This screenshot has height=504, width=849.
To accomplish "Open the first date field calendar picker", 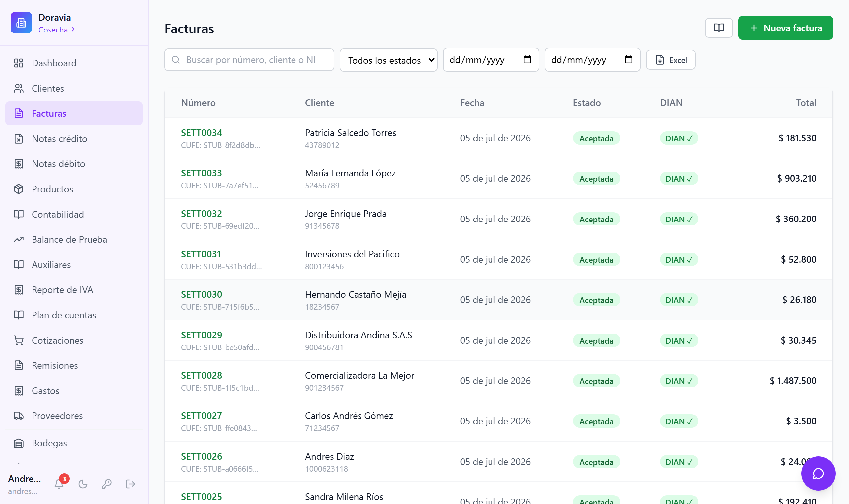I will (527, 60).
